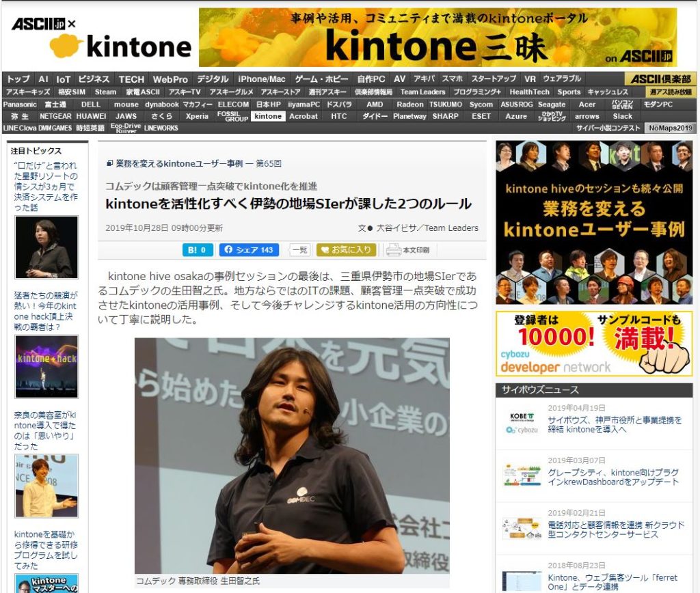Open the kintone hack stage thumbnail
The height and width of the screenshot is (593, 700).
46,366
